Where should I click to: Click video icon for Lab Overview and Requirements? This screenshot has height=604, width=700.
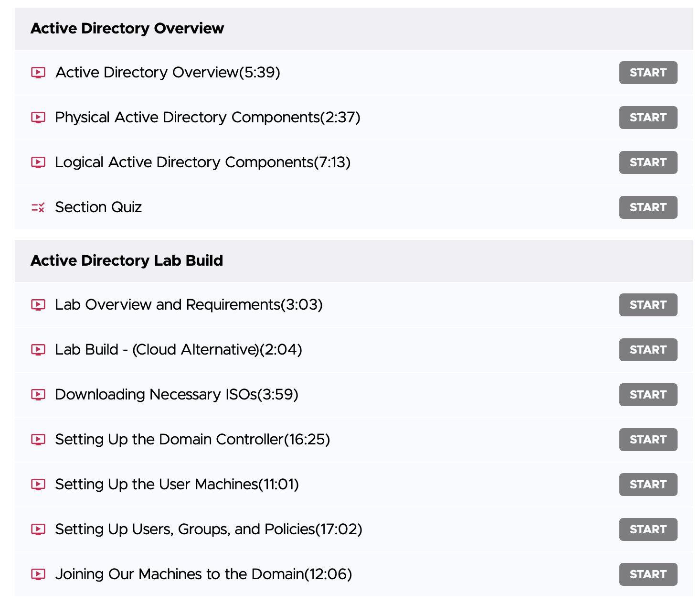click(38, 305)
